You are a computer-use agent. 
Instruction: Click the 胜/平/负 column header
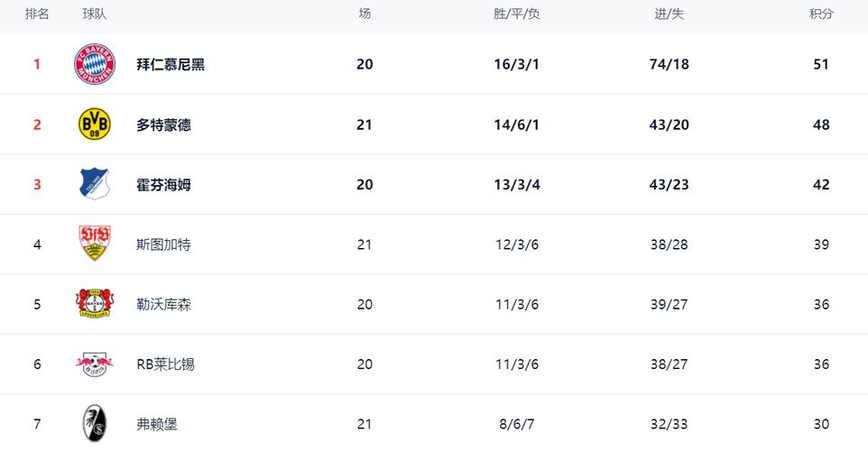click(x=516, y=14)
